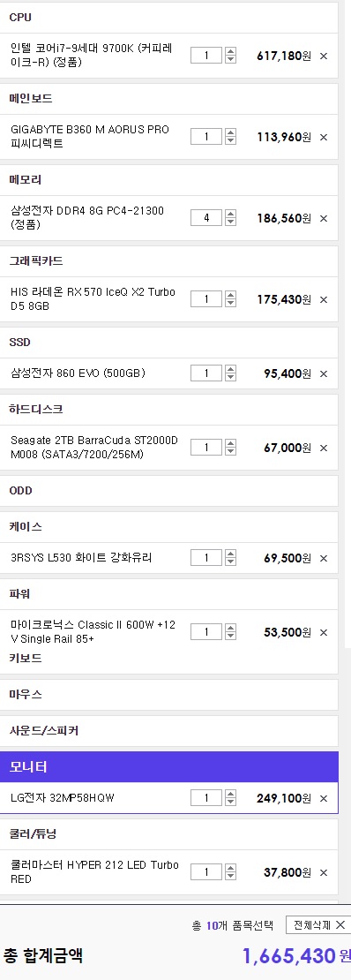
Task: Decrease CPU quantity with down arrow
Action: 230,59
